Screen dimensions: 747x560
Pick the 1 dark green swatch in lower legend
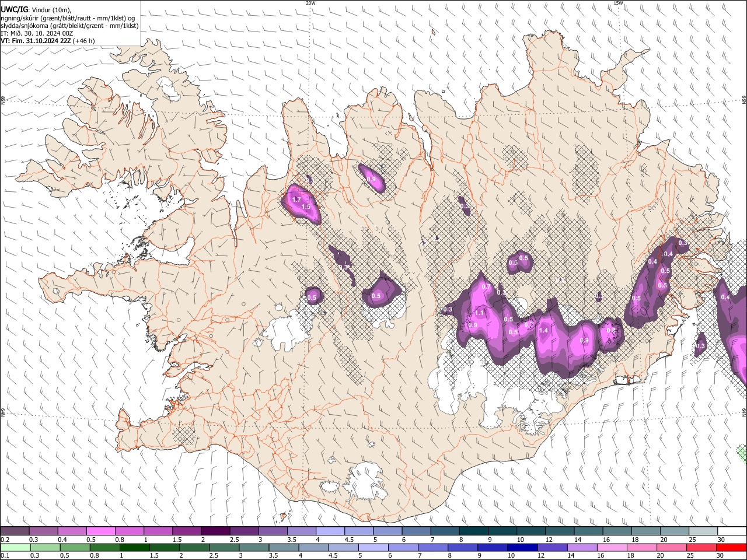pos(134,547)
